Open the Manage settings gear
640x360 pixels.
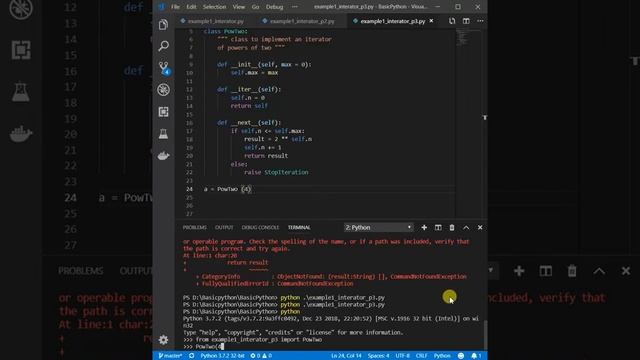tap(163, 340)
